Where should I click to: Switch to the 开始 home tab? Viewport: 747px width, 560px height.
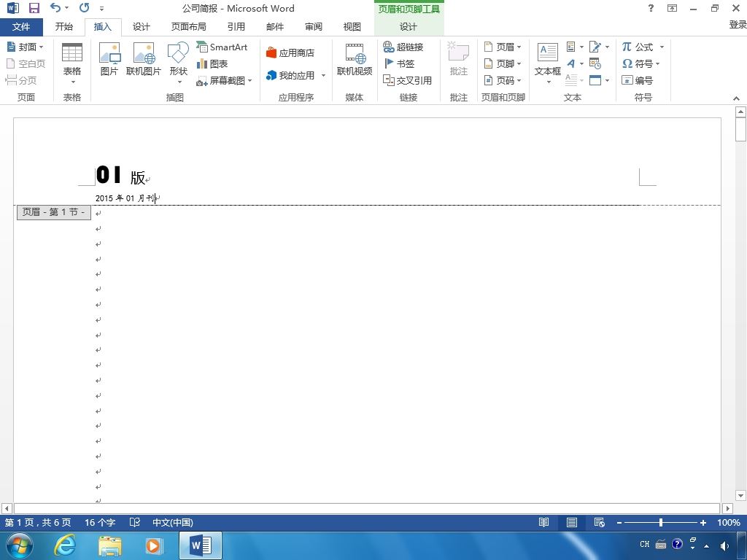point(64,27)
